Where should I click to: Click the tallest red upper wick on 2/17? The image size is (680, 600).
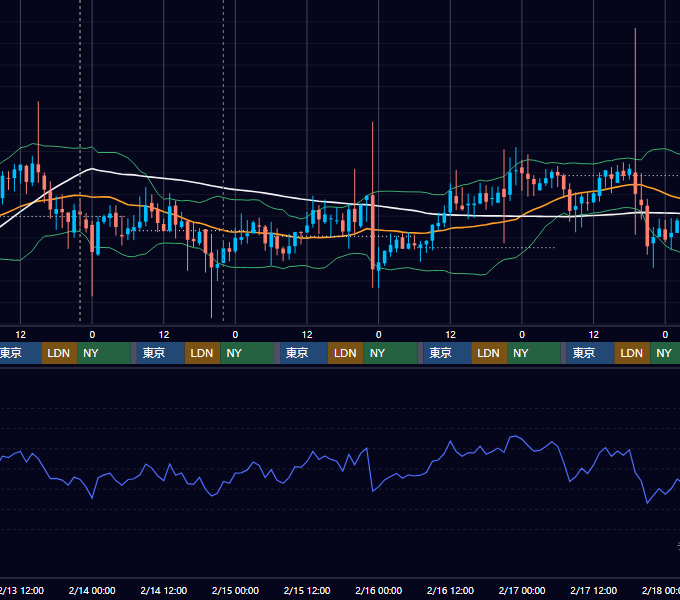(x=635, y=100)
